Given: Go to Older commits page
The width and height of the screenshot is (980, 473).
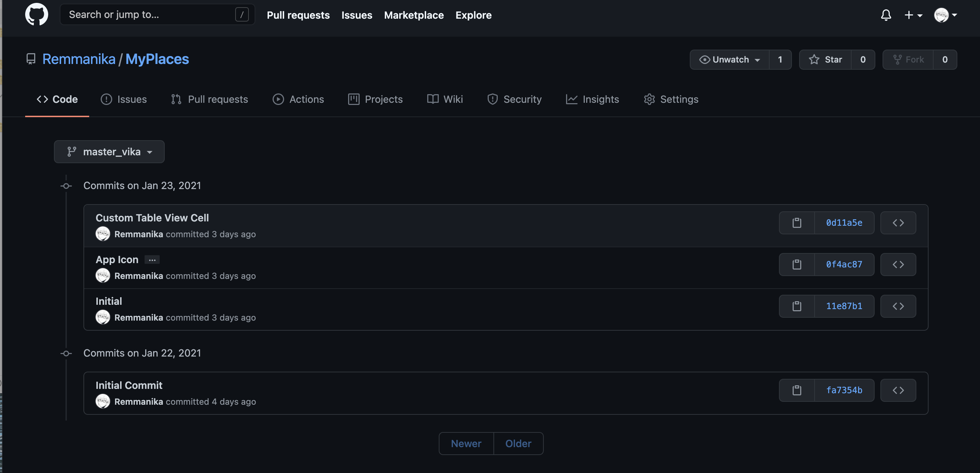Looking at the screenshot, I should click(518, 443).
